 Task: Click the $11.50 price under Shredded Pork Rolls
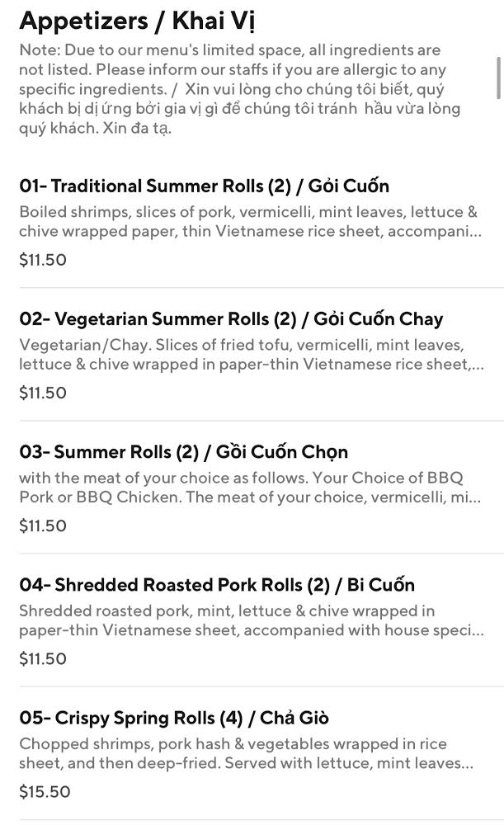43,658
